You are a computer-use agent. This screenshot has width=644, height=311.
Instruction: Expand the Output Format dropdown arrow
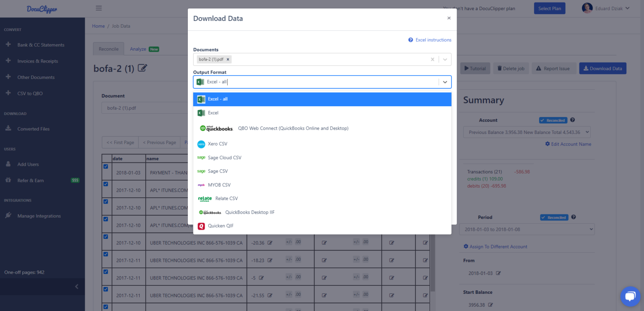pyautogui.click(x=445, y=82)
